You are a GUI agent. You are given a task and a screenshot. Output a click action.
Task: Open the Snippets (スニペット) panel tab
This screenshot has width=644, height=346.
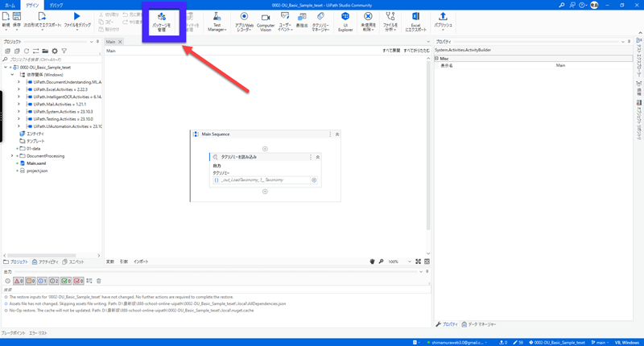coord(73,262)
